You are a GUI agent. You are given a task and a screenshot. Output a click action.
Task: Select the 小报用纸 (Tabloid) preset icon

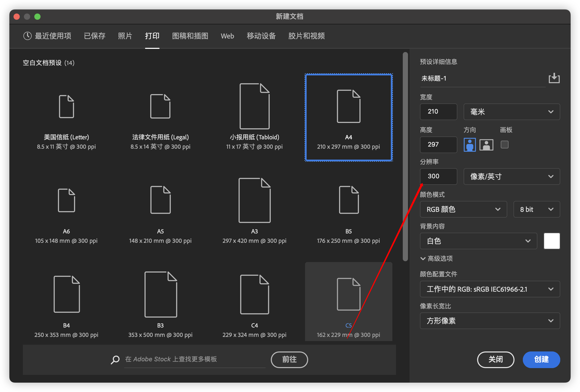coord(254,106)
